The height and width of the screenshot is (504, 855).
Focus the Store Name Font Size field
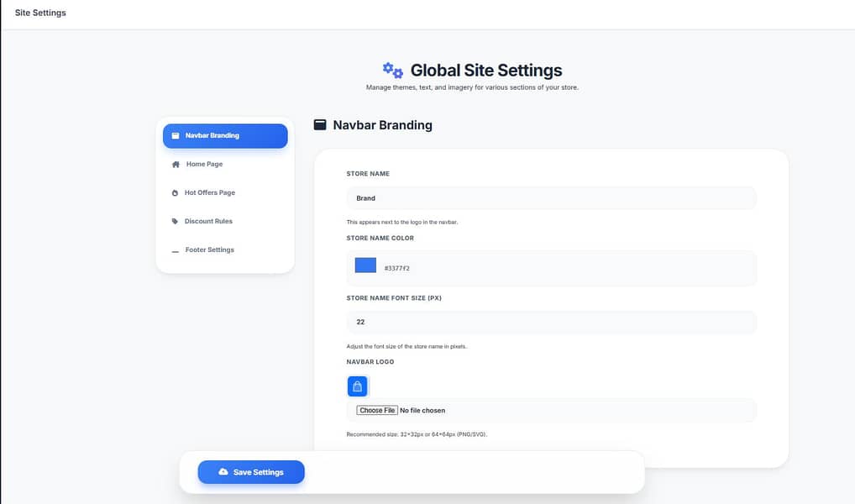tap(551, 322)
